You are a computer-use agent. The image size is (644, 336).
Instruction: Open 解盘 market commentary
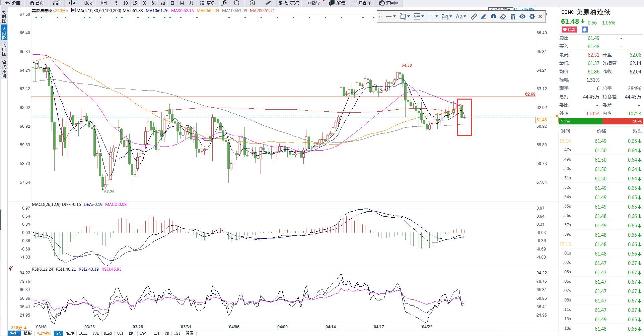tap(337, 3)
